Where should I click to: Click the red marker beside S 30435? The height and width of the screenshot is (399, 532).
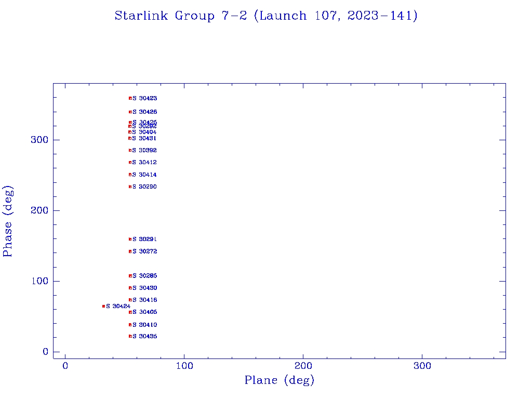click(x=130, y=336)
